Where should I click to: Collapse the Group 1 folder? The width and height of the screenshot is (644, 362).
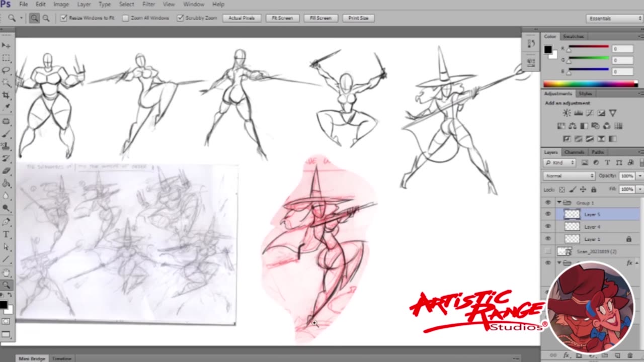point(559,203)
